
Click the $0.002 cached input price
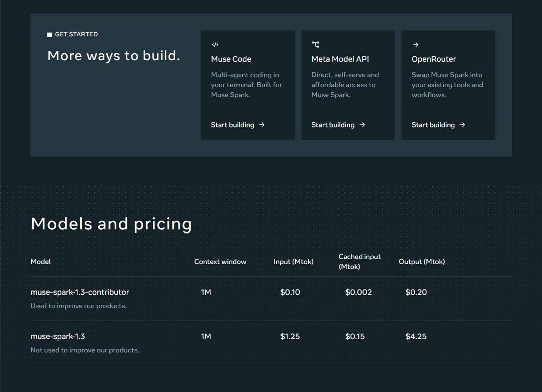[x=359, y=292]
